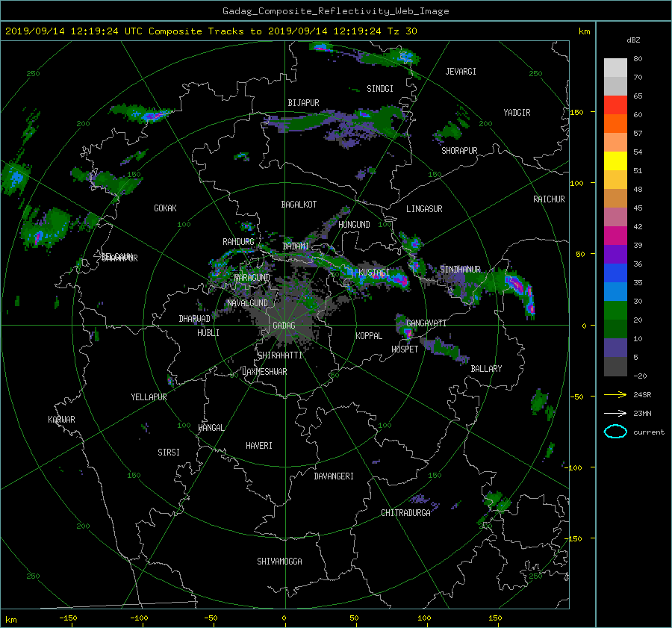Click the UTC Composite Tracks timestamp header
Viewport: 672px width, 628px height.
pos(211,31)
